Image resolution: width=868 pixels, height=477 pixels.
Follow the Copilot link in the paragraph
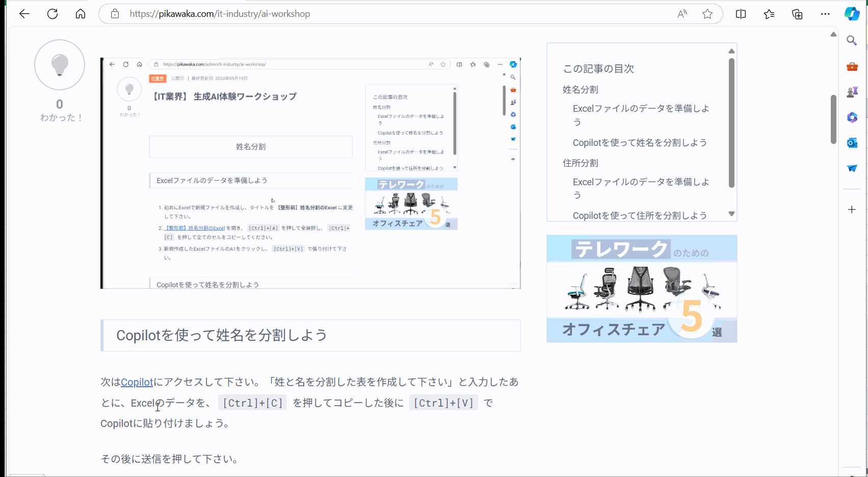(x=137, y=382)
